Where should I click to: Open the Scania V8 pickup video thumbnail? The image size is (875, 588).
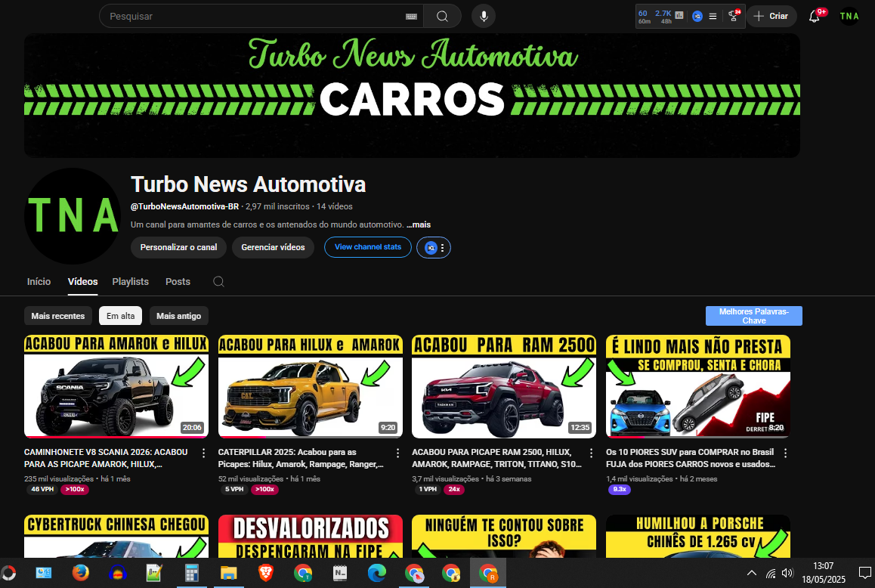click(x=116, y=386)
